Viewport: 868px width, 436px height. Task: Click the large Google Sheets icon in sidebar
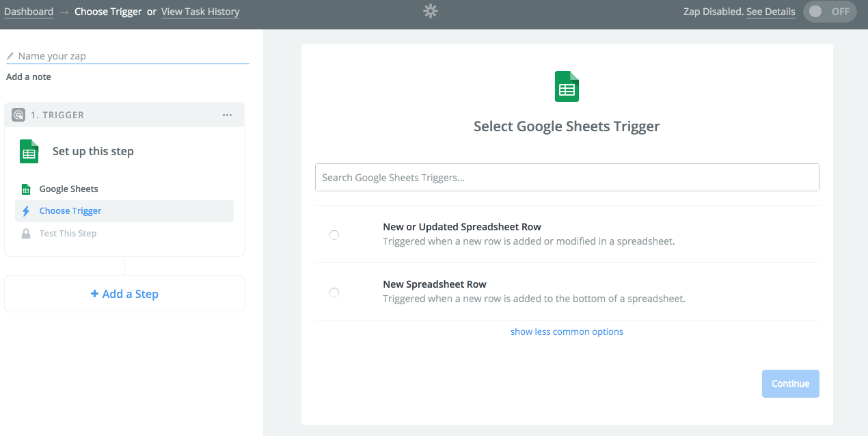(x=29, y=152)
